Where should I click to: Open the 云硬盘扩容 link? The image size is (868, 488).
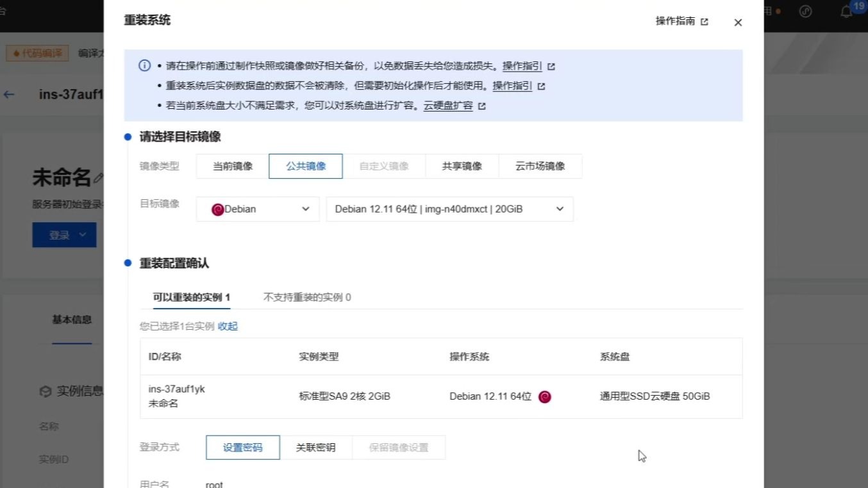click(x=448, y=106)
